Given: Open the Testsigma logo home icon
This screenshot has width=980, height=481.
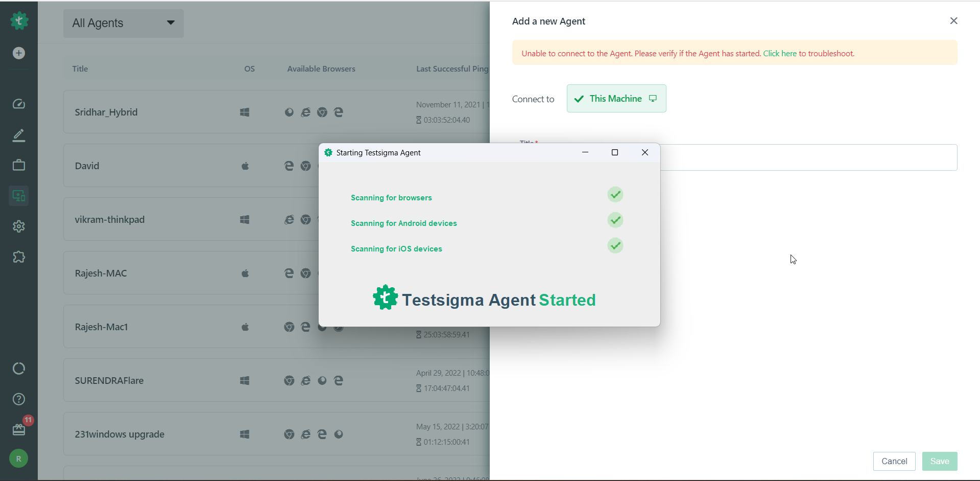Looking at the screenshot, I should [x=19, y=21].
